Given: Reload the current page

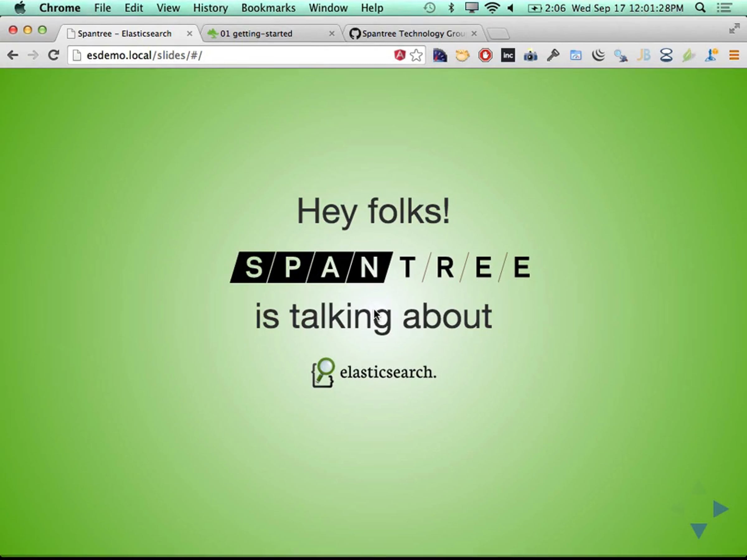Looking at the screenshot, I should click(x=54, y=55).
